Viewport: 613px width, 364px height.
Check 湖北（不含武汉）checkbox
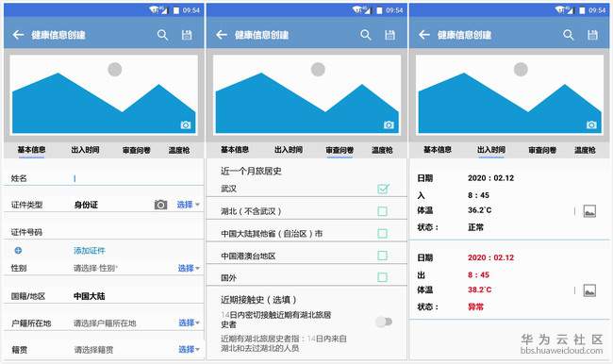pos(382,211)
